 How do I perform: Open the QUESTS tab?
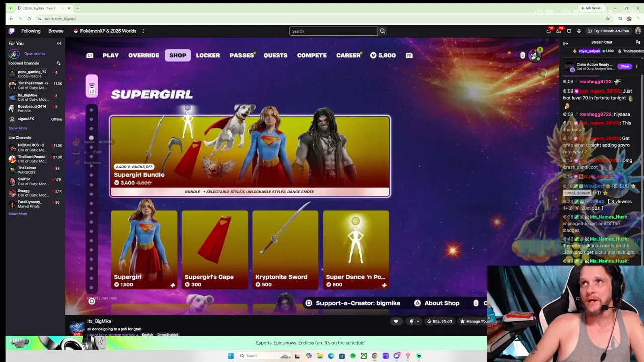[x=275, y=55]
